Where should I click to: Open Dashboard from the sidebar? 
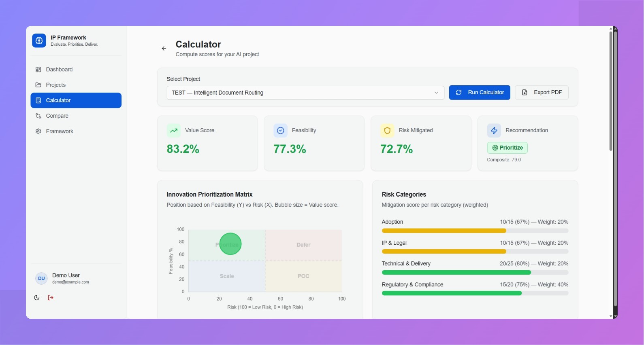tap(59, 70)
